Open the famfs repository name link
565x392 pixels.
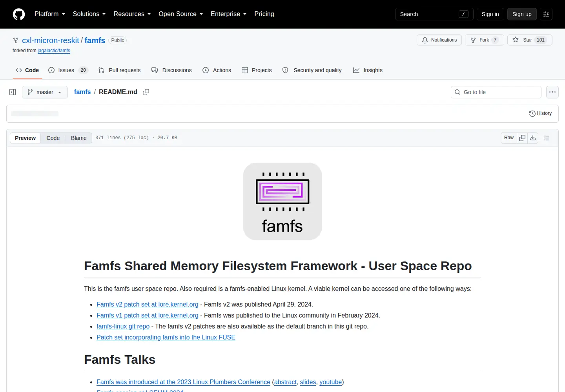(95, 40)
